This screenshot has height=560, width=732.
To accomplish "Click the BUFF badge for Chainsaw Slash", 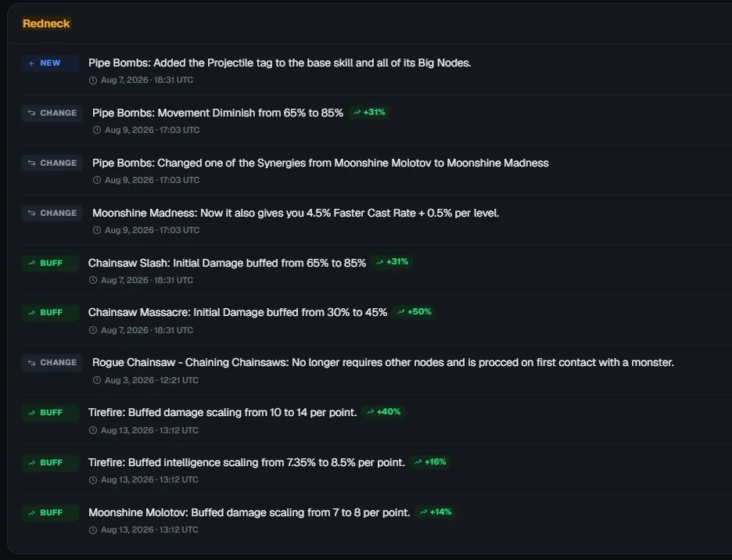I will (x=50, y=263).
